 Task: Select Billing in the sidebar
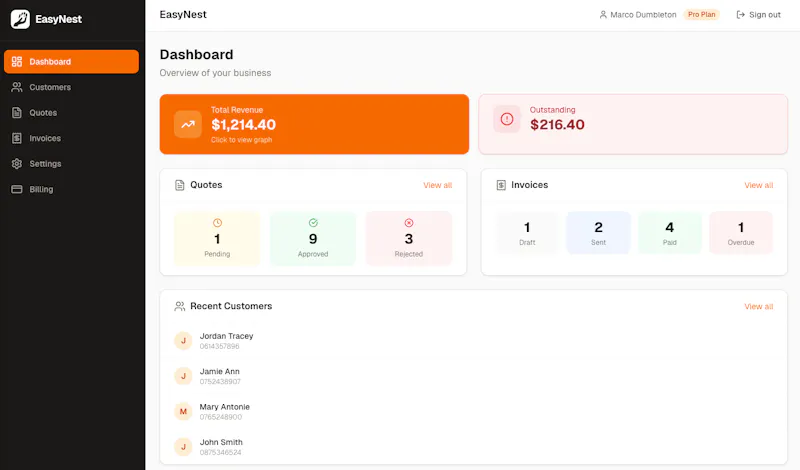71,189
